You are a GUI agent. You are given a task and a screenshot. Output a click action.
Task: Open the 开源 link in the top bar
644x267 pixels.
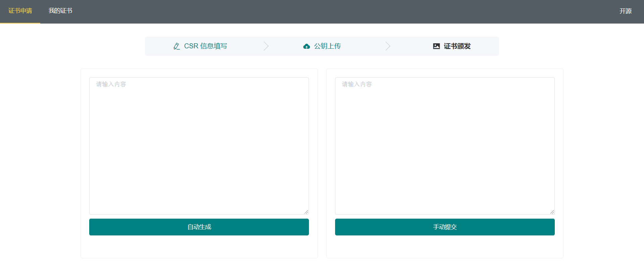[625, 11]
